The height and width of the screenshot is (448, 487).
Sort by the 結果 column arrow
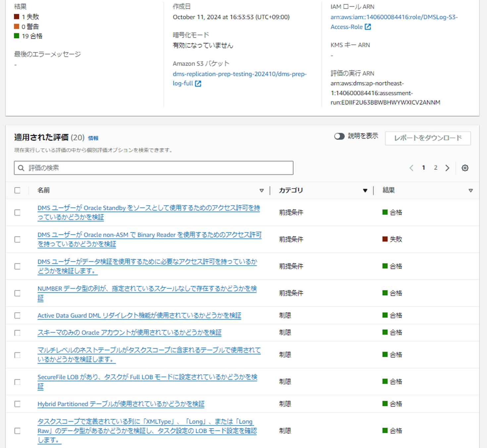tap(470, 190)
